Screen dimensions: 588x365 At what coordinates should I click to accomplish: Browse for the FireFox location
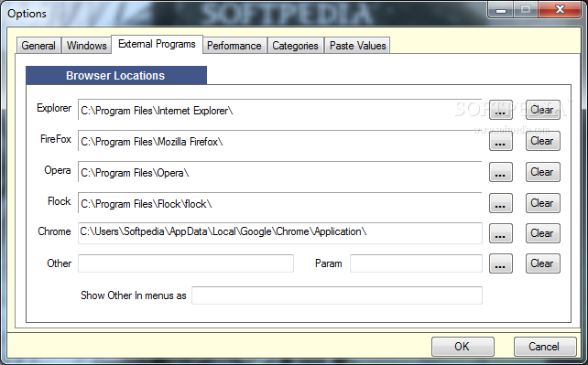[501, 141]
